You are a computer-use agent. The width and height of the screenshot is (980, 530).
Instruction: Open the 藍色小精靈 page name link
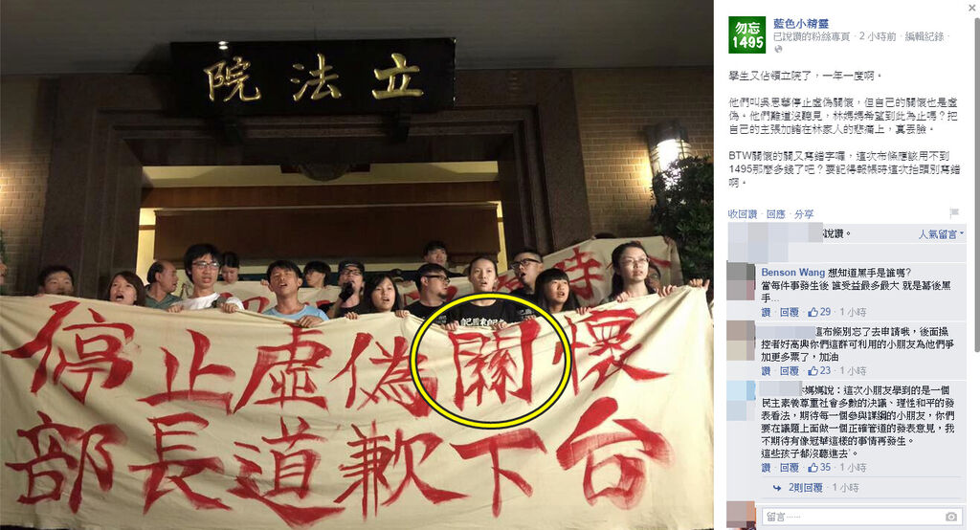[x=801, y=23]
